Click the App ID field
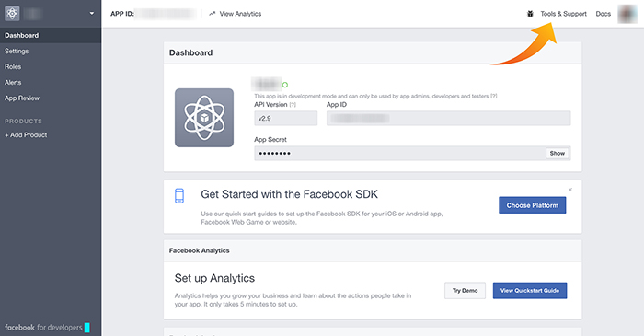The image size is (644, 336). (x=449, y=119)
